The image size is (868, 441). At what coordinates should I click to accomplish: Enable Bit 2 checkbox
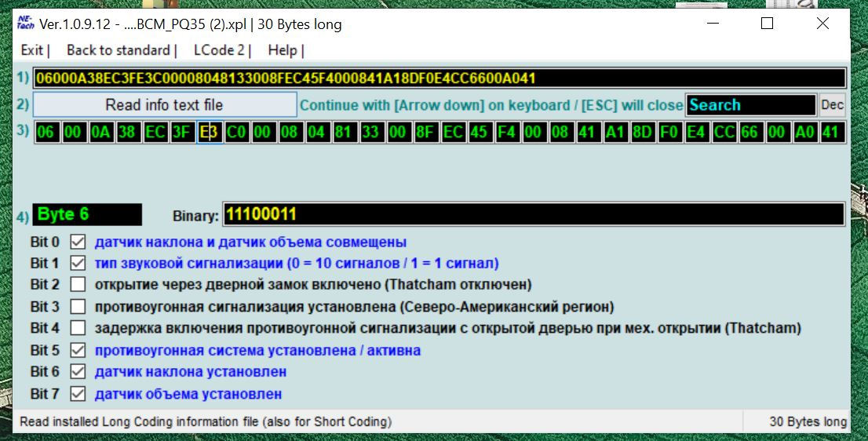[x=78, y=285]
